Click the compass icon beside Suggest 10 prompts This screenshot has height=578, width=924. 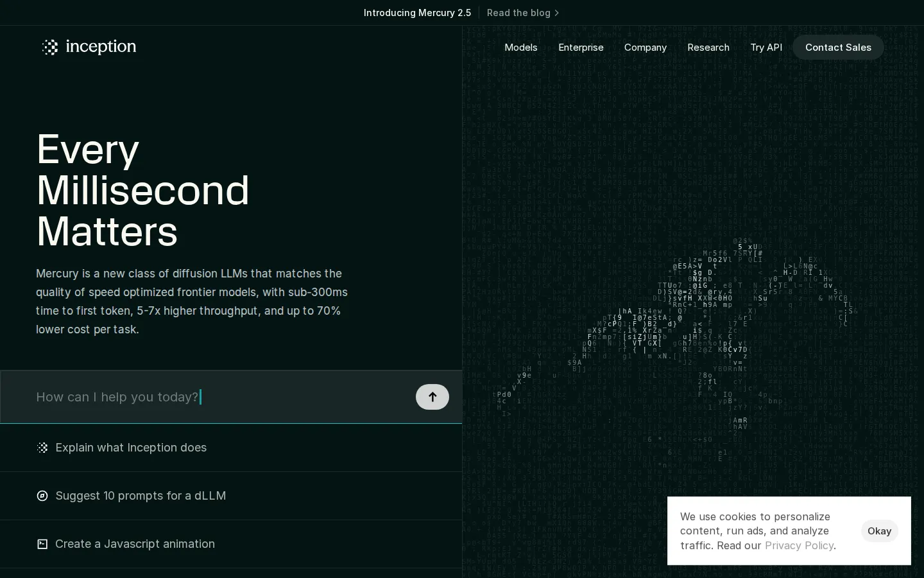42,496
